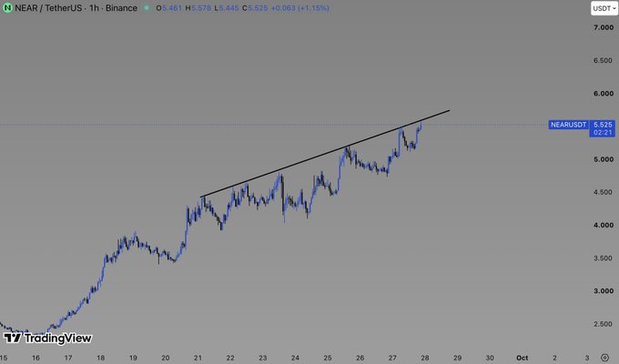Click the high price value H5.578
Viewport: 619px width, 364px height.
[198, 8]
